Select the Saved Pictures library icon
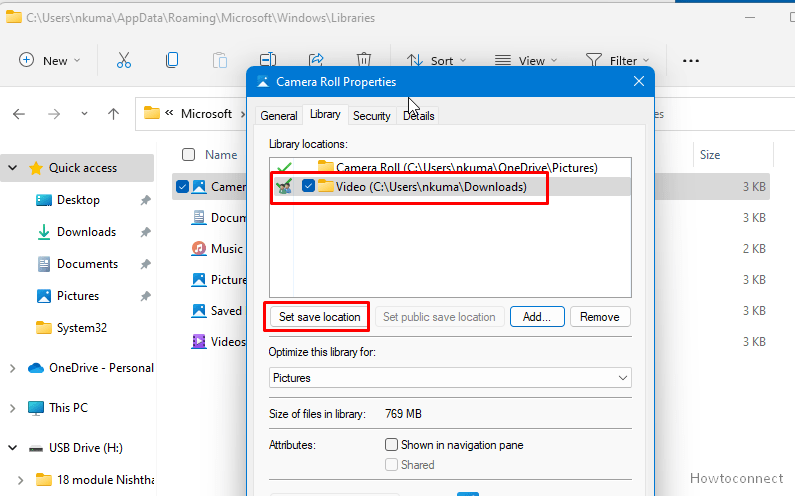 (x=199, y=310)
